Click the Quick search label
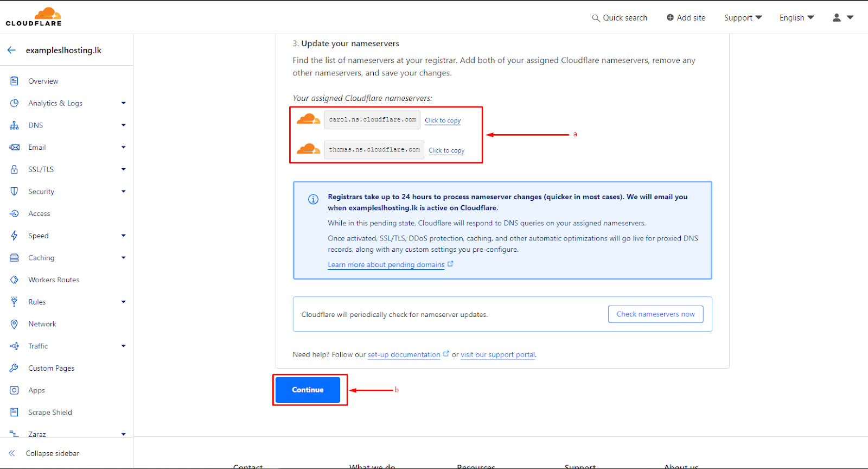Image resolution: width=868 pixels, height=469 pixels. pyautogui.click(x=625, y=18)
